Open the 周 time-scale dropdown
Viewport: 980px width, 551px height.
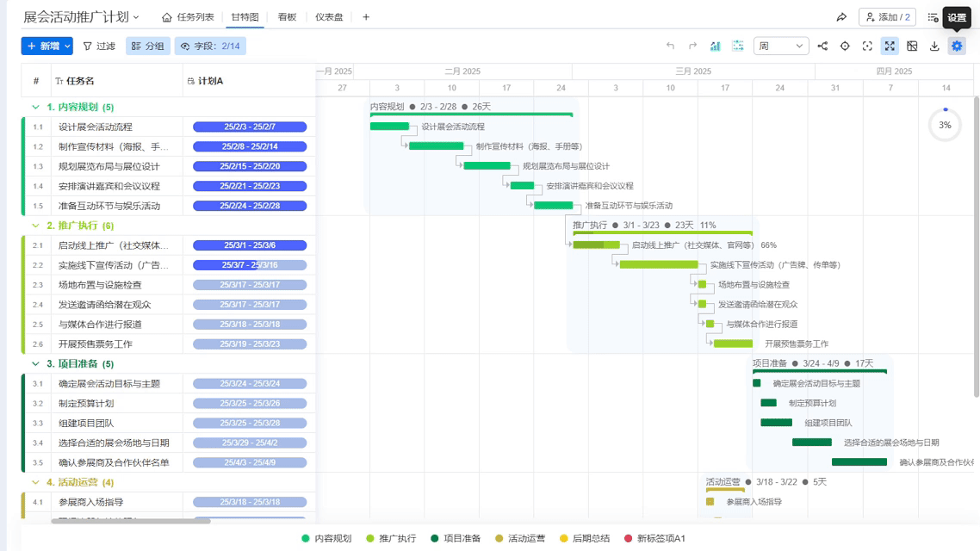pyautogui.click(x=781, y=46)
